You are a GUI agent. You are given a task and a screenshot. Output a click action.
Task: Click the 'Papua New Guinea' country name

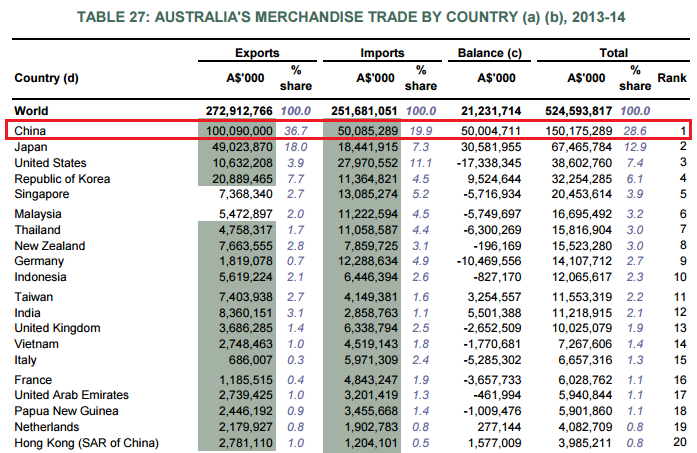point(66,411)
